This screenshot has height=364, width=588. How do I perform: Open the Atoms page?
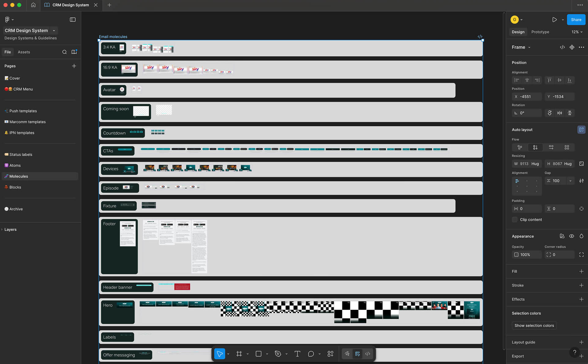click(15, 165)
